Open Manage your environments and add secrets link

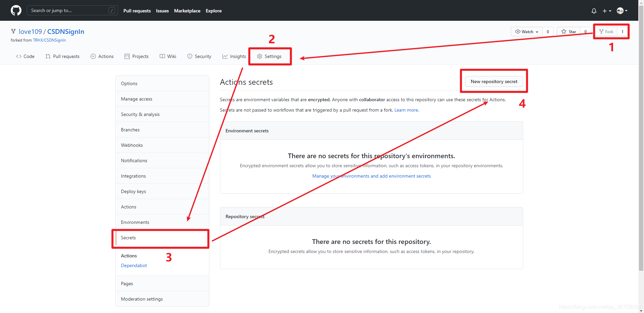click(x=371, y=176)
